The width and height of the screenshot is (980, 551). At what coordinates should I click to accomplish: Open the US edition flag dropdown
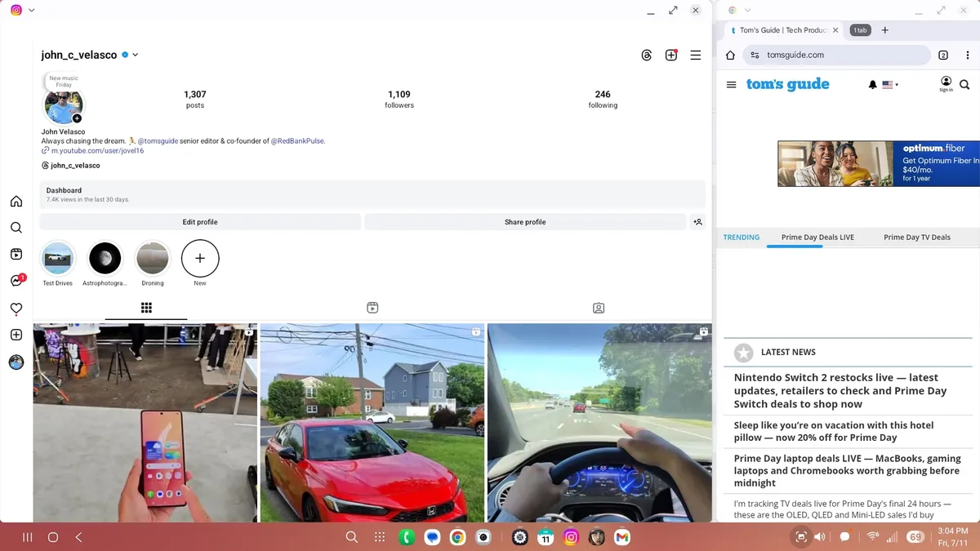[890, 84]
